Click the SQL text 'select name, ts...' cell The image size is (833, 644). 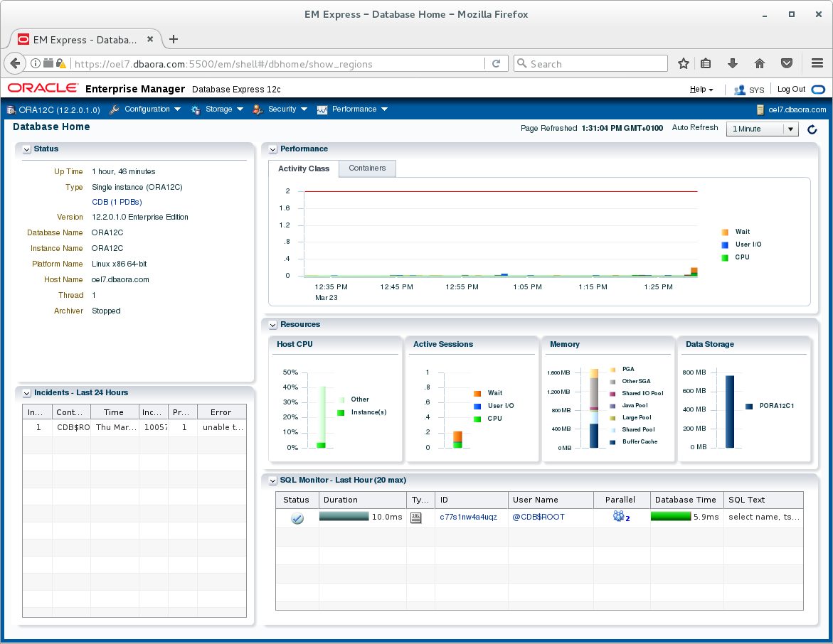pyautogui.click(x=763, y=517)
